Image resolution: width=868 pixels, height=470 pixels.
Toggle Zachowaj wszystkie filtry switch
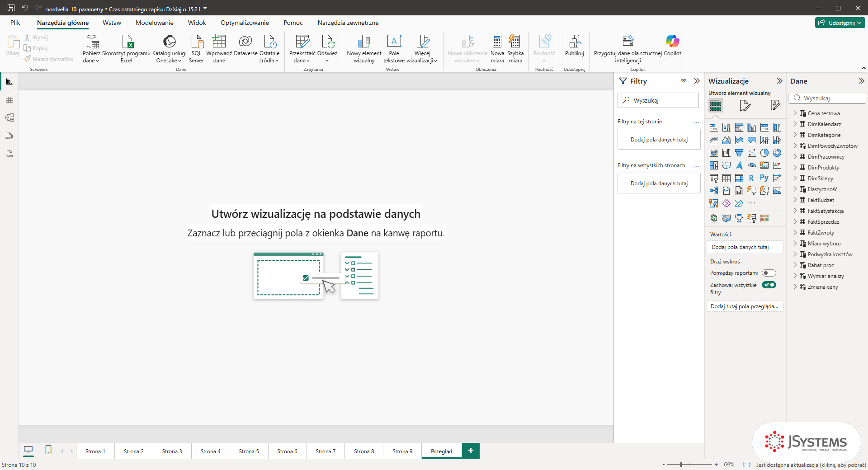point(769,285)
